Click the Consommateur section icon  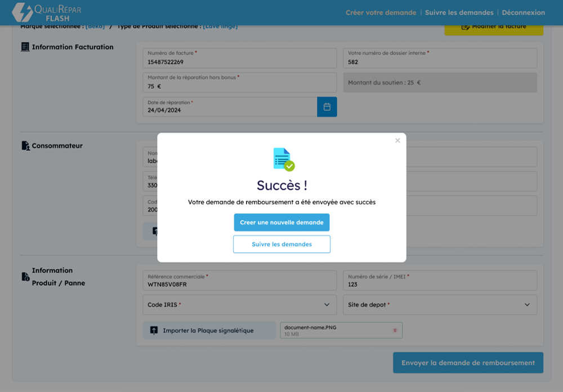[x=25, y=146]
